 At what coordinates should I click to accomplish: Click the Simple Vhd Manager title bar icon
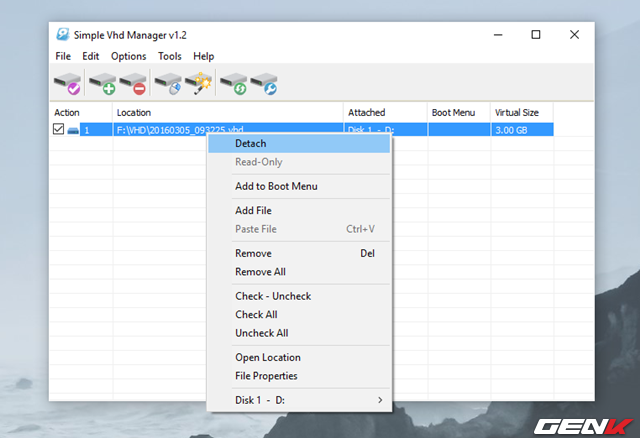[63, 35]
